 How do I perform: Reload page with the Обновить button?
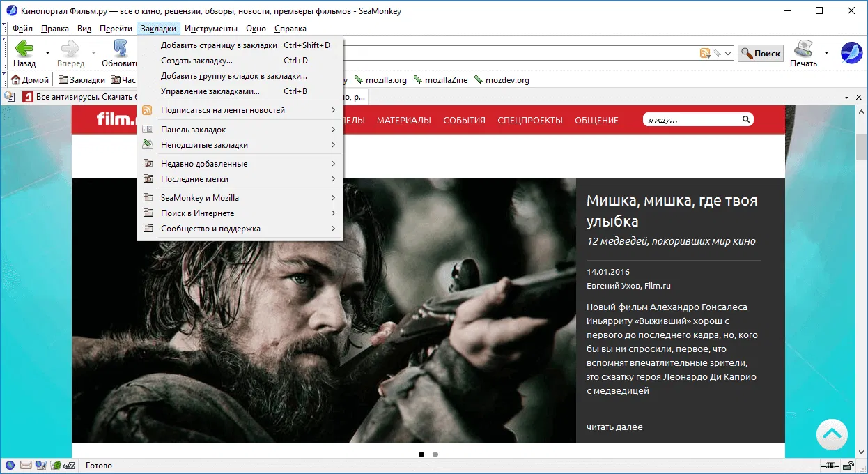[x=119, y=53]
